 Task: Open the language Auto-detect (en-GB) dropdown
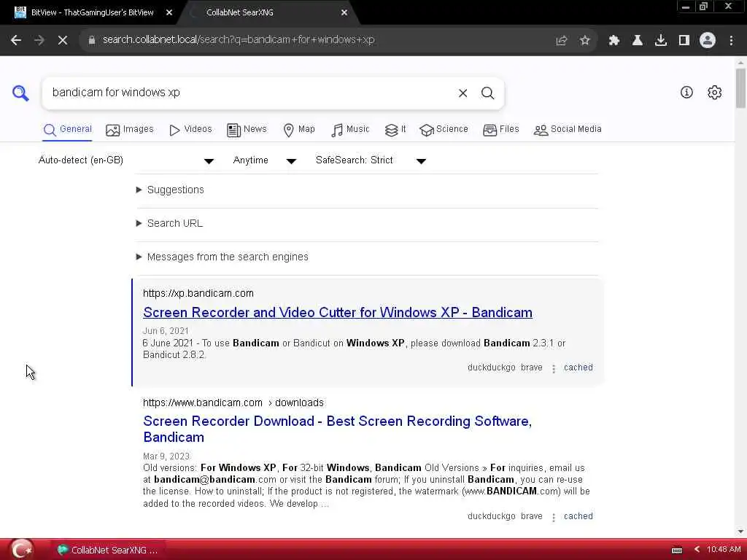[126, 160]
